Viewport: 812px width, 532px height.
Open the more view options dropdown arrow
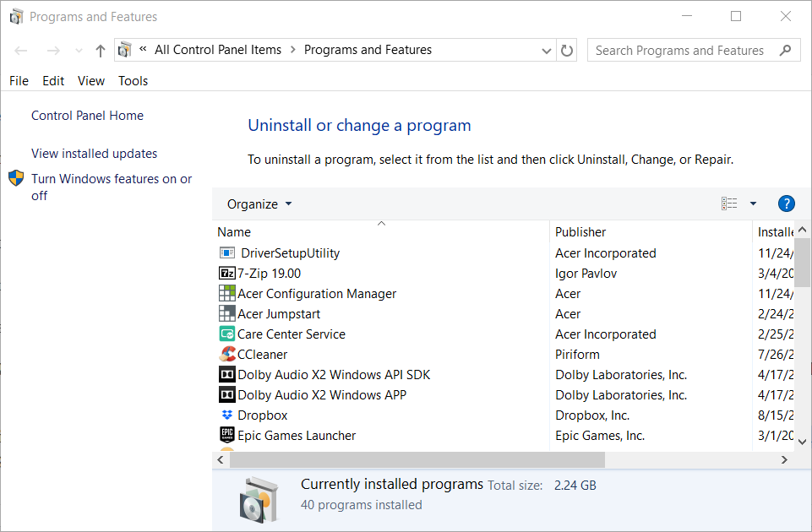[753, 204]
